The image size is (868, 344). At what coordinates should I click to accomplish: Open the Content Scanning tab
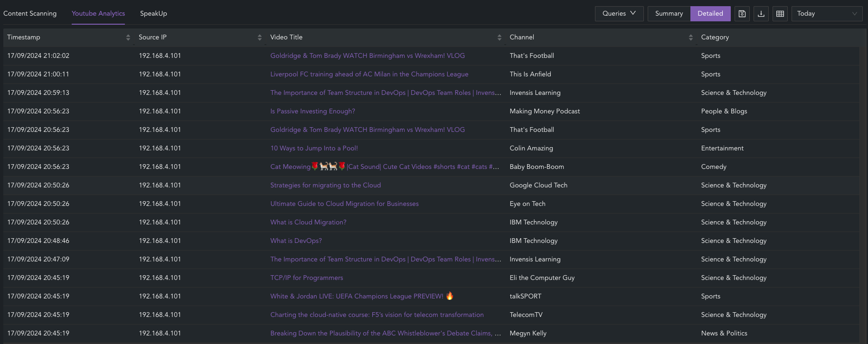click(x=30, y=13)
